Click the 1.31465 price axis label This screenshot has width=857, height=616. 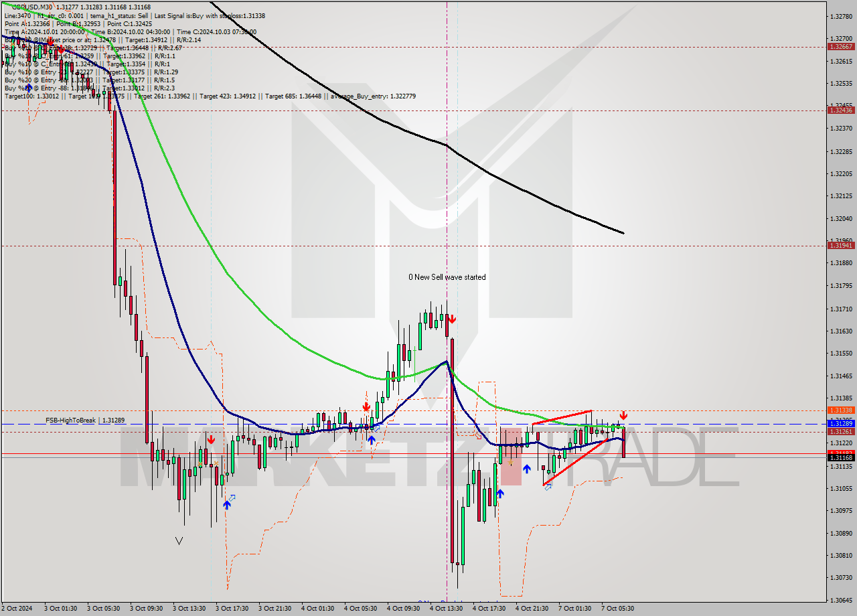(x=841, y=376)
